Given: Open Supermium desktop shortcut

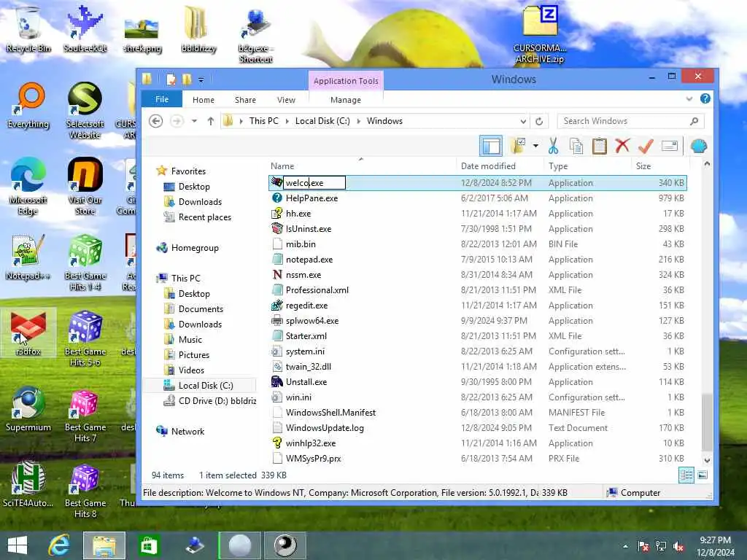Looking at the screenshot, I should click(28, 410).
